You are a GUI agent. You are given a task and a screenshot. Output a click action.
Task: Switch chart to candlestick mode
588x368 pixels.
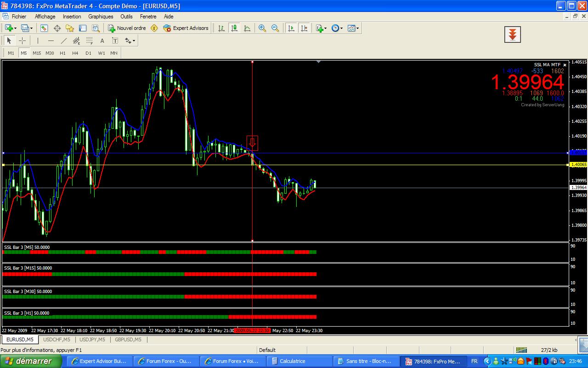(x=234, y=28)
